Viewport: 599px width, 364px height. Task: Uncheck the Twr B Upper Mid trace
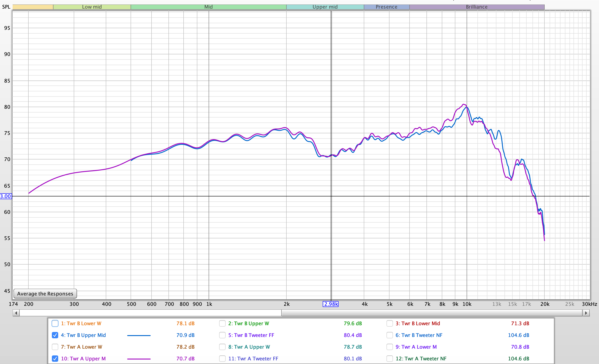(55, 335)
